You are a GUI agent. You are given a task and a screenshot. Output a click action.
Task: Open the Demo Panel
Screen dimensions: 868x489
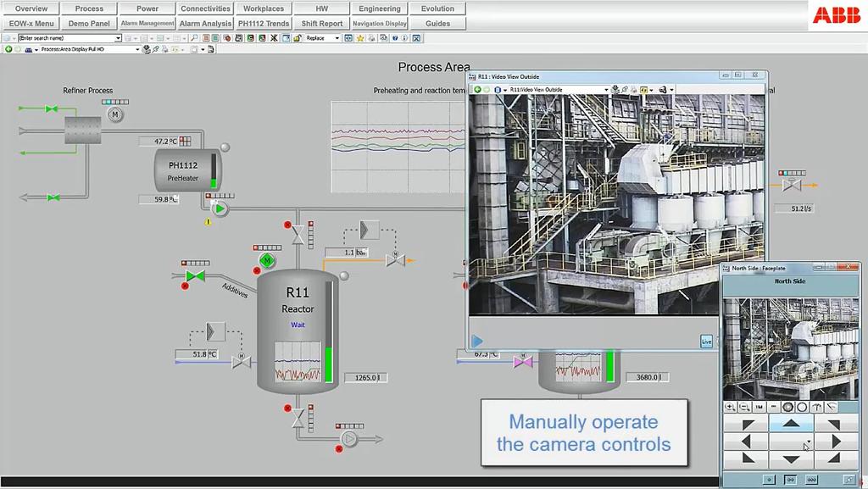(89, 23)
